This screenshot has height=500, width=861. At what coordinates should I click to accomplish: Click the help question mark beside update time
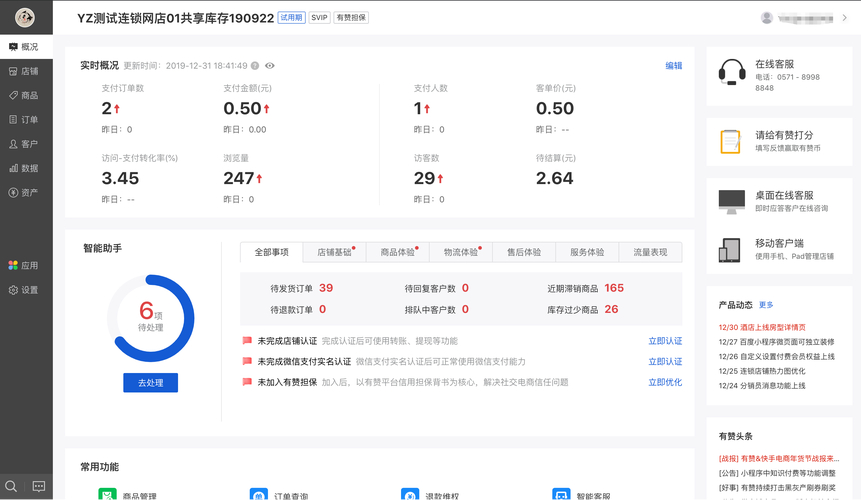pos(255,66)
